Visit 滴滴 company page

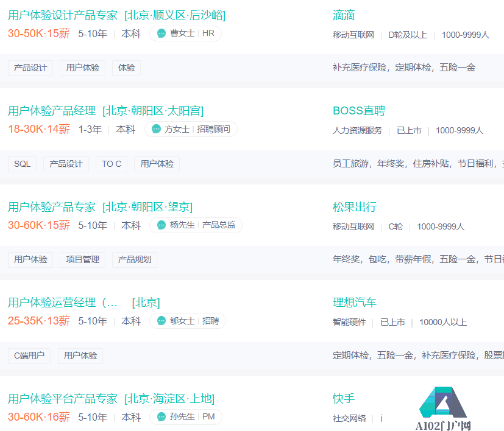344,15
